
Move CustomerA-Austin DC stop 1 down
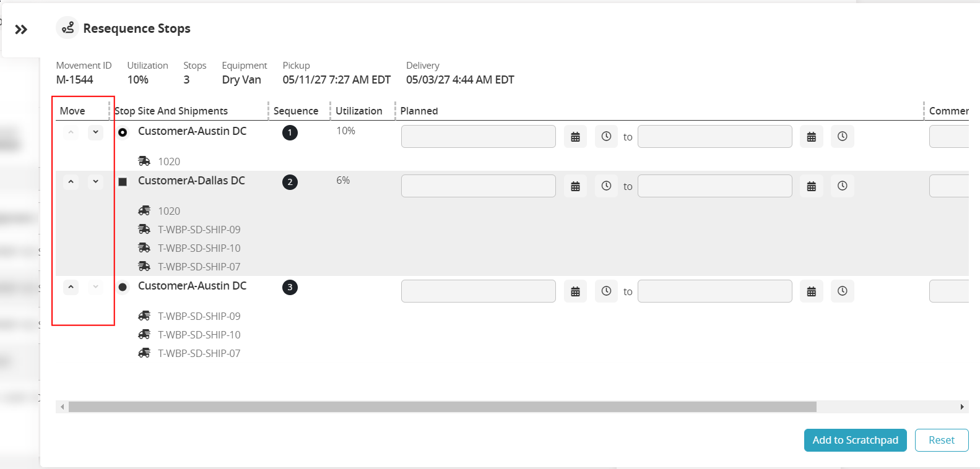[95, 132]
